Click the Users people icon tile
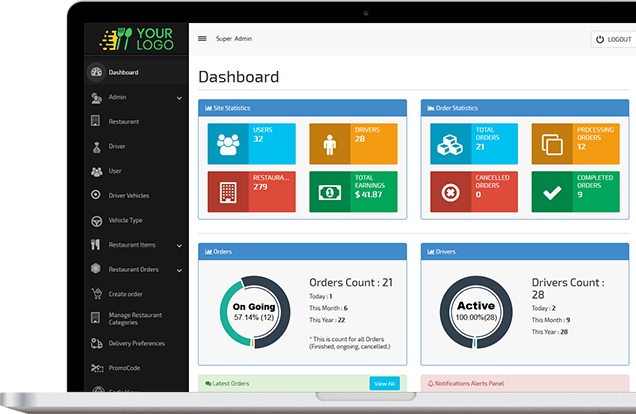This screenshot has width=636, height=414. point(228,144)
